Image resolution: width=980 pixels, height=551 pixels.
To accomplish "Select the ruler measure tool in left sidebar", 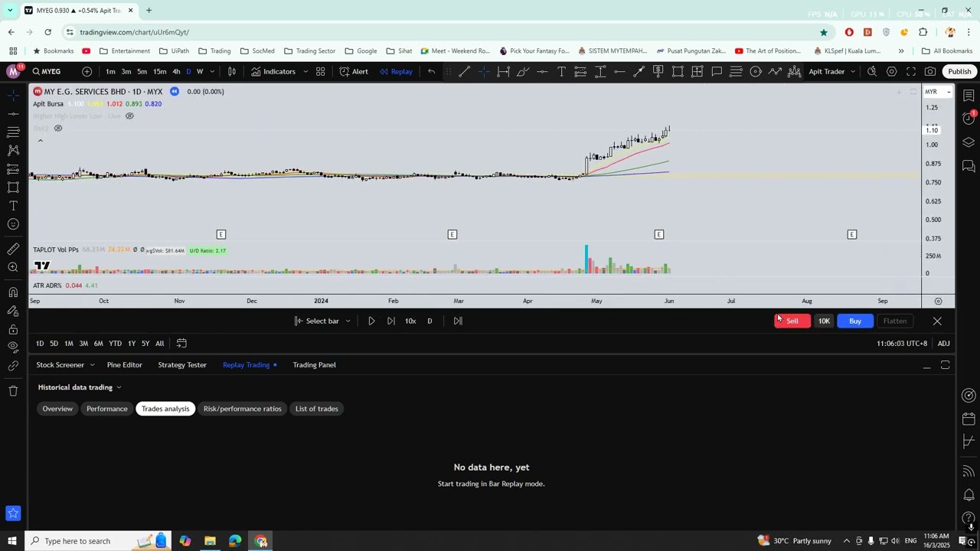I will coord(13,249).
